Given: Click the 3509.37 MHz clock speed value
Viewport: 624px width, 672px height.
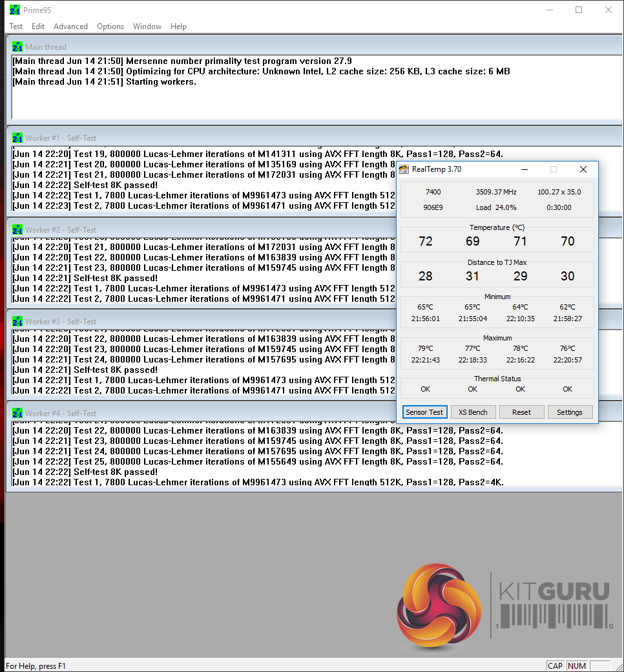Looking at the screenshot, I should tap(496, 192).
